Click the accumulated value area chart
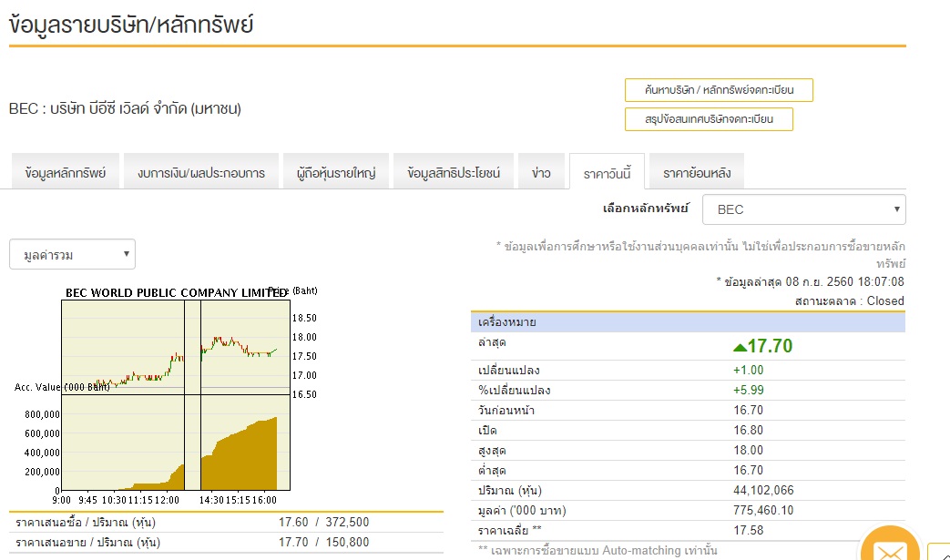The image size is (950, 560). (x=176, y=443)
